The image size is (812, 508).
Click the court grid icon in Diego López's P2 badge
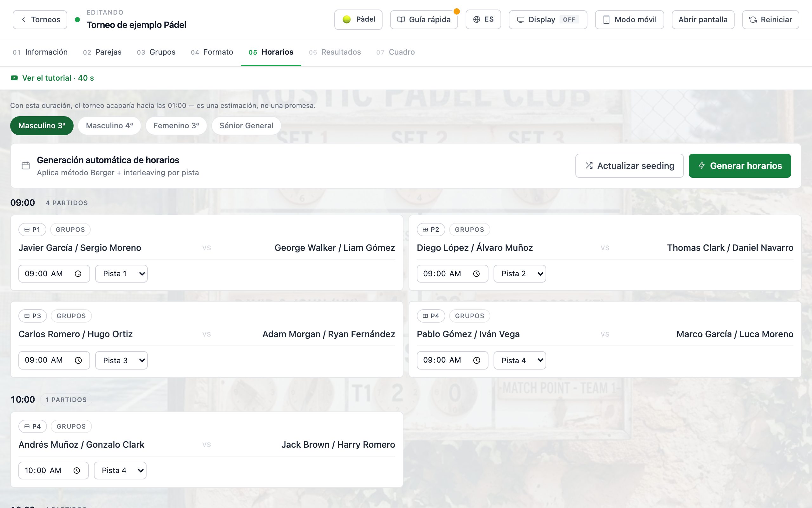(425, 230)
